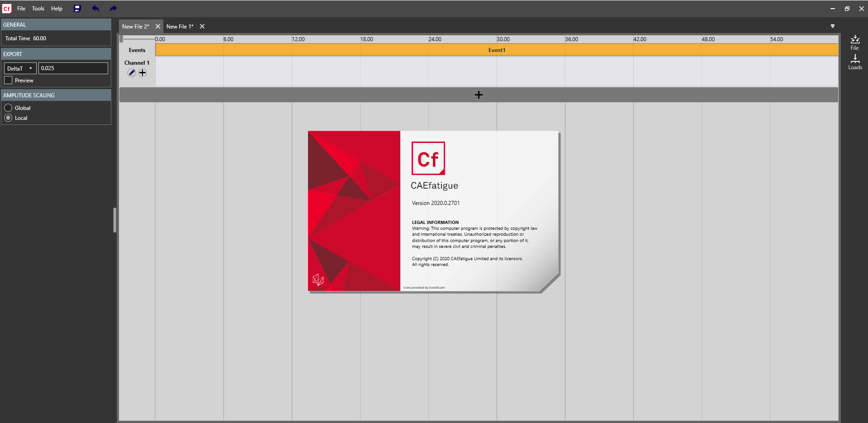The height and width of the screenshot is (423, 868).
Task: Open the DeltaT export dropdown
Action: [20, 68]
